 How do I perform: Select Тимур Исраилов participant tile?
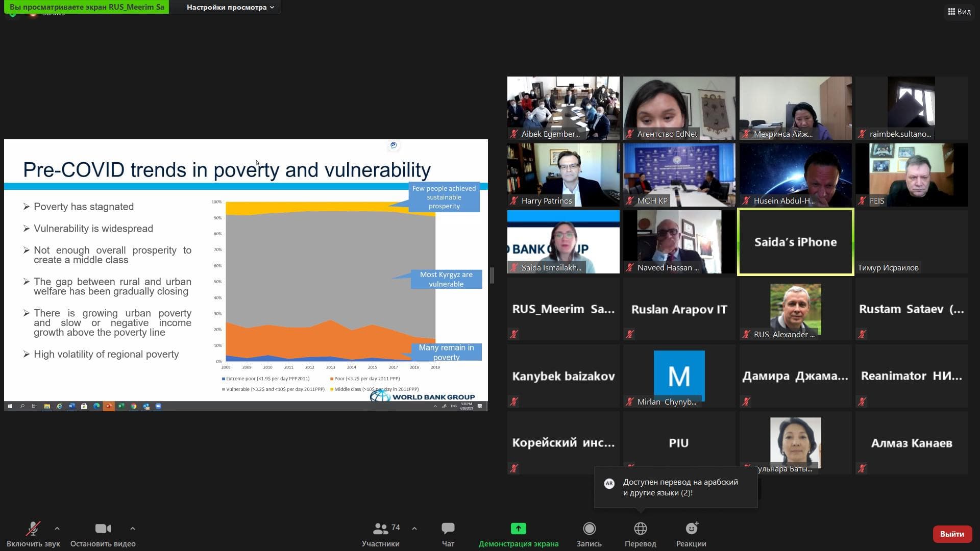pyautogui.click(x=911, y=242)
